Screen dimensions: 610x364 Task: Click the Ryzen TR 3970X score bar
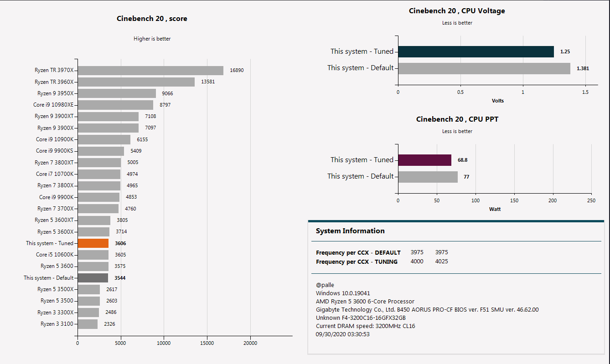[x=150, y=71]
